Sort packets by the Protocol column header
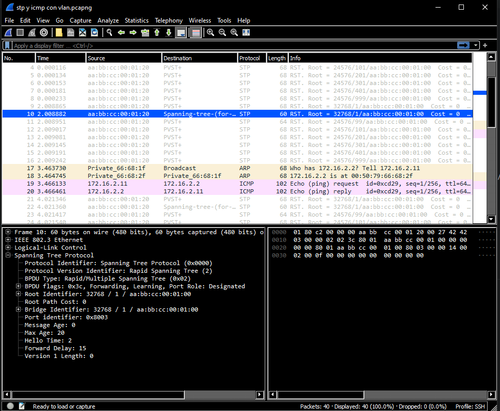This screenshot has width=500, height=411. pyautogui.click(x=252, y=58)
